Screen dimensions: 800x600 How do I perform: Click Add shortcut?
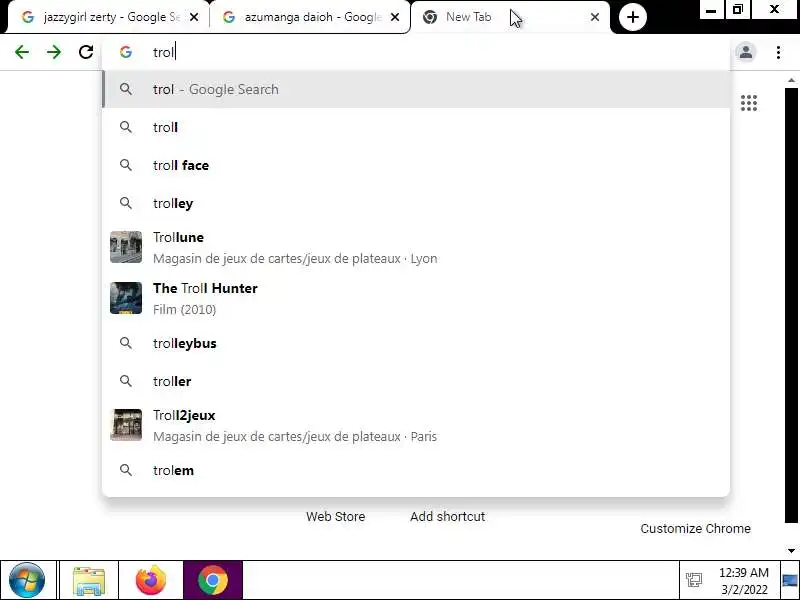point(447,516)
